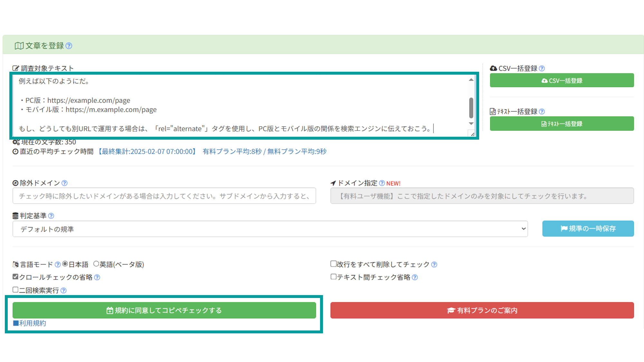Viewport: 644px width, 362px height.
Task: Select 日本語 language mode radio
Action: click(65, 264)
